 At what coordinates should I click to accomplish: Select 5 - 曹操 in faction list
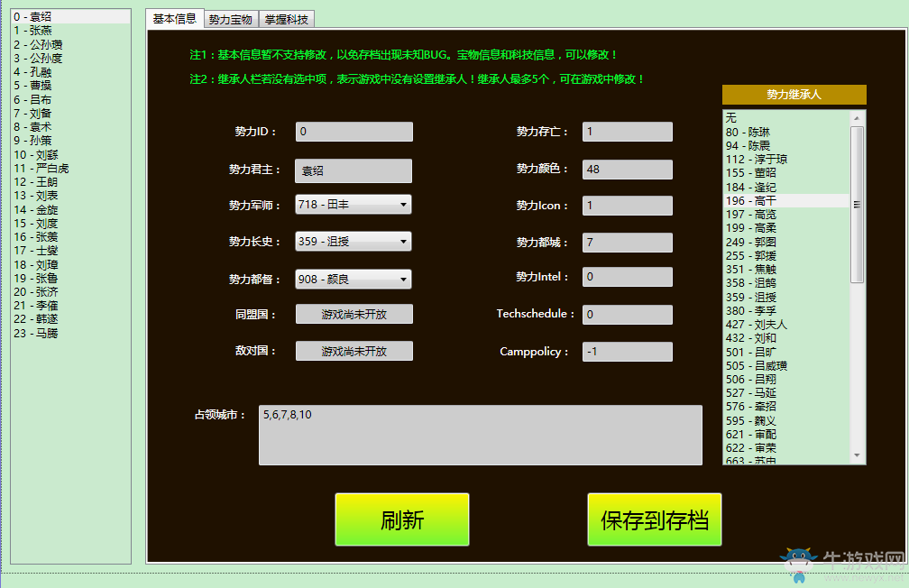click(x=70, y=86)
